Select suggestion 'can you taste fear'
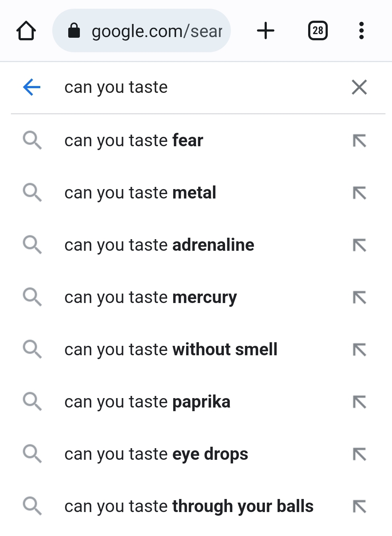Image resolution: width=392 pixels, height=536 pixels. (x=134, y=141)
